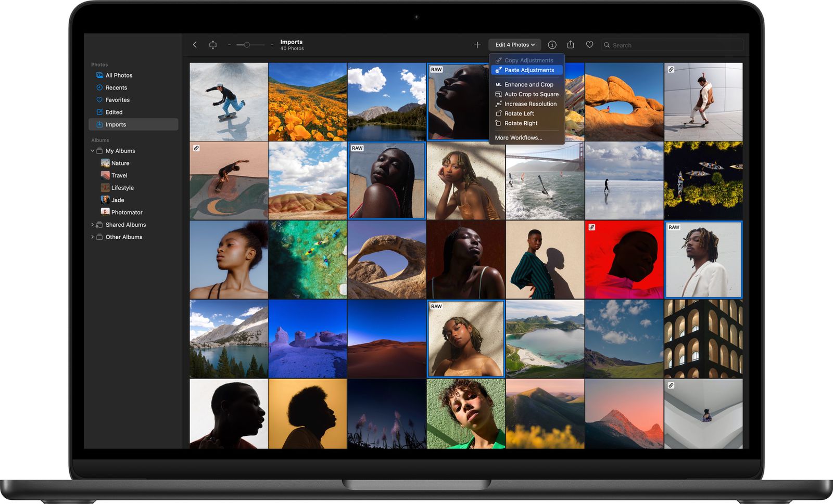Screen dimensions: 833x504
Task: Open the Info panel icon
Action: [x=553, y=45]
